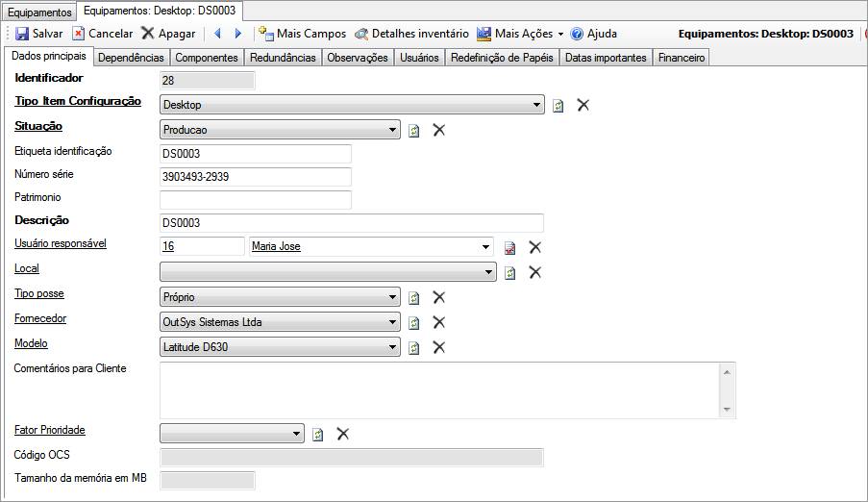
Task: Save the record with Salvar
Action: click(x=38, y=34)
